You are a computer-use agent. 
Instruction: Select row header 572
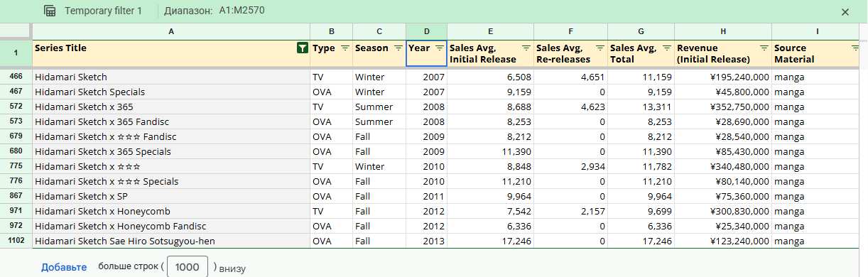[16, 107]
